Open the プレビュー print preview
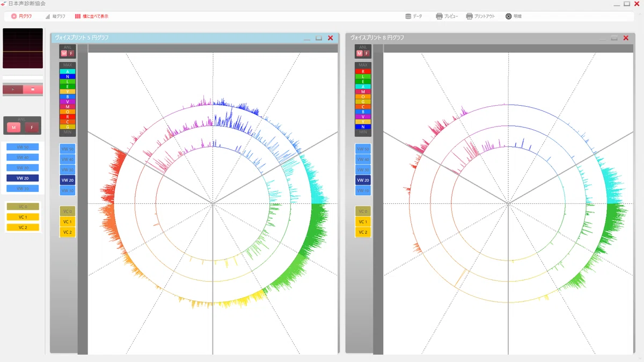This screenshot has height=362, width=644. (447, 17)
